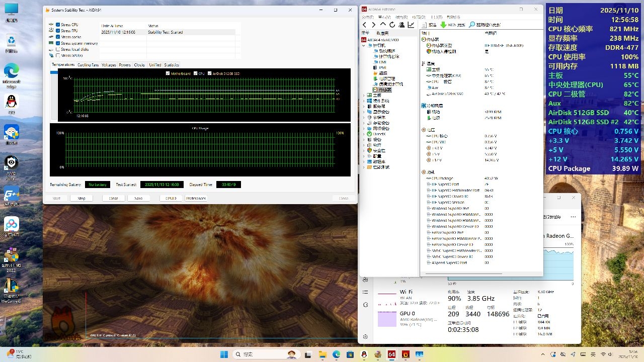The image size is (644, 362).
Task: Open the QQ penguin desktop icon
Action: tap(12, 102)
